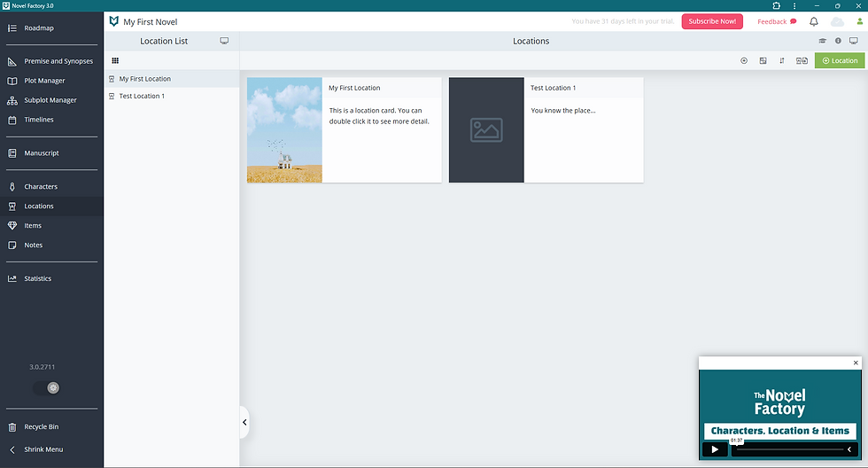868x468 pixels.
Task: Check cloud sync status icon
Action: tap(838, 21)
